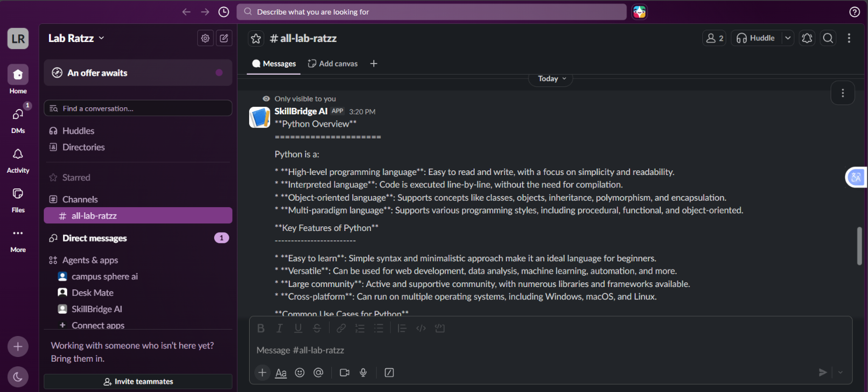Open DMs in the left sidebar
The image size is (868, 392).
click(x=18, y=119)
